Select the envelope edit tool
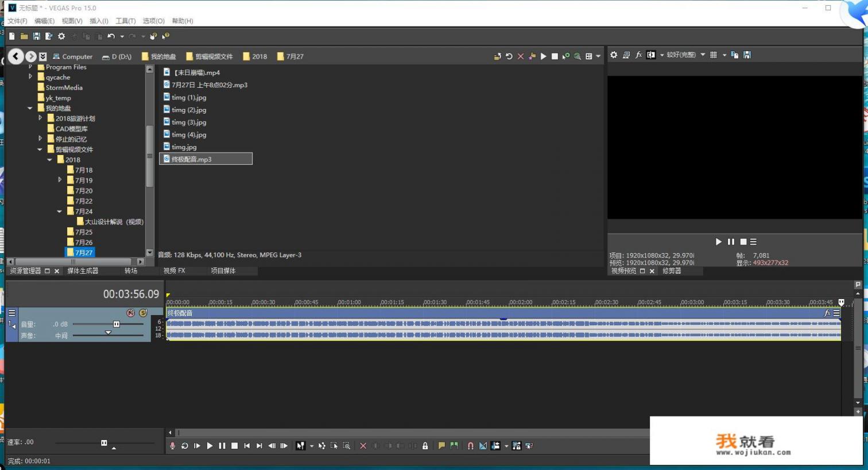The width and height of the screenshot is (868, 470). [x=321, y=446]
